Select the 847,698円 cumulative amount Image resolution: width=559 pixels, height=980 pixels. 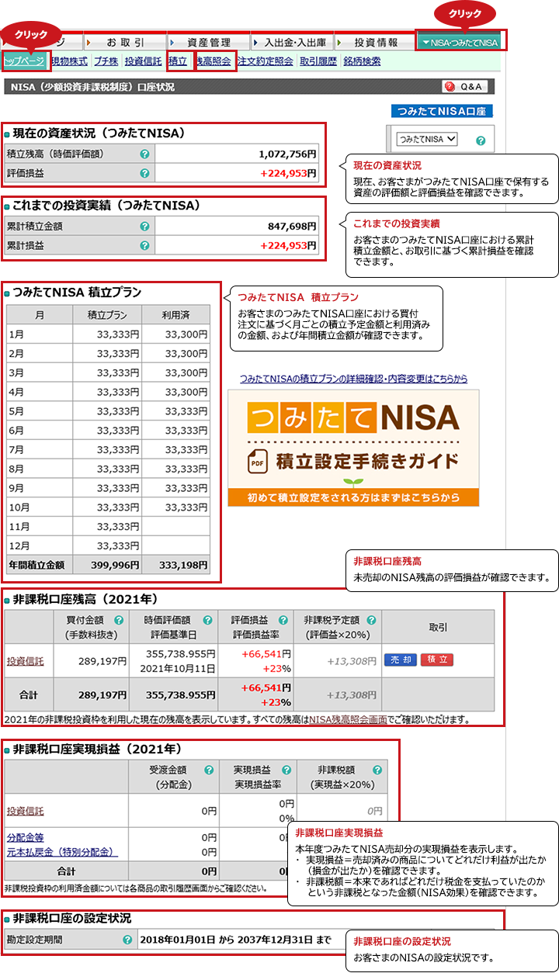[292, 226]
